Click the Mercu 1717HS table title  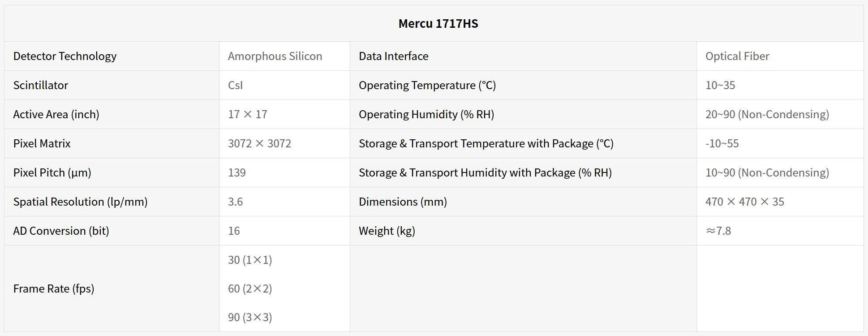(438, 24)
